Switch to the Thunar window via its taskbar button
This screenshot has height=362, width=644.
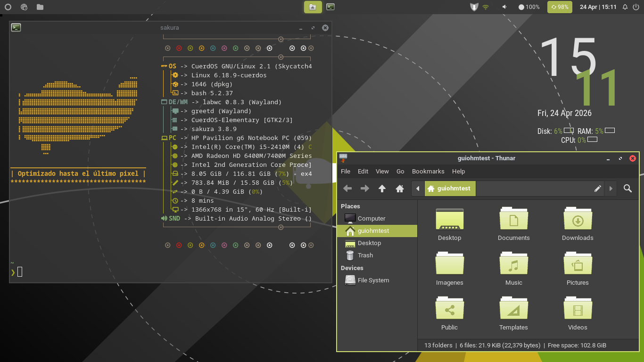[x=313, y=7]
